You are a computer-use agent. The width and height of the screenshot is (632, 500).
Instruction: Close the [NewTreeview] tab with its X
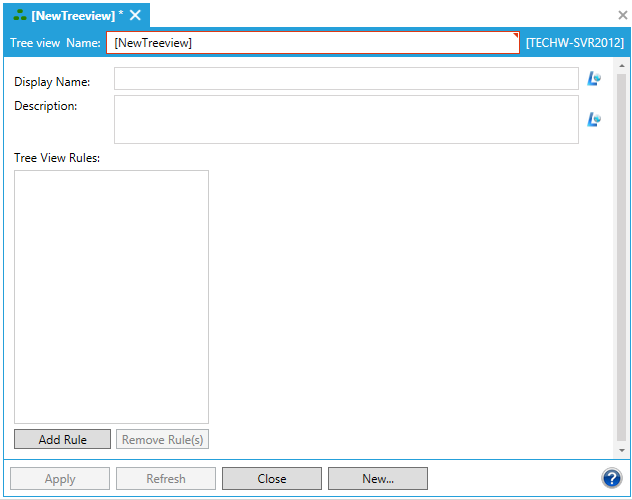(136, 15)
